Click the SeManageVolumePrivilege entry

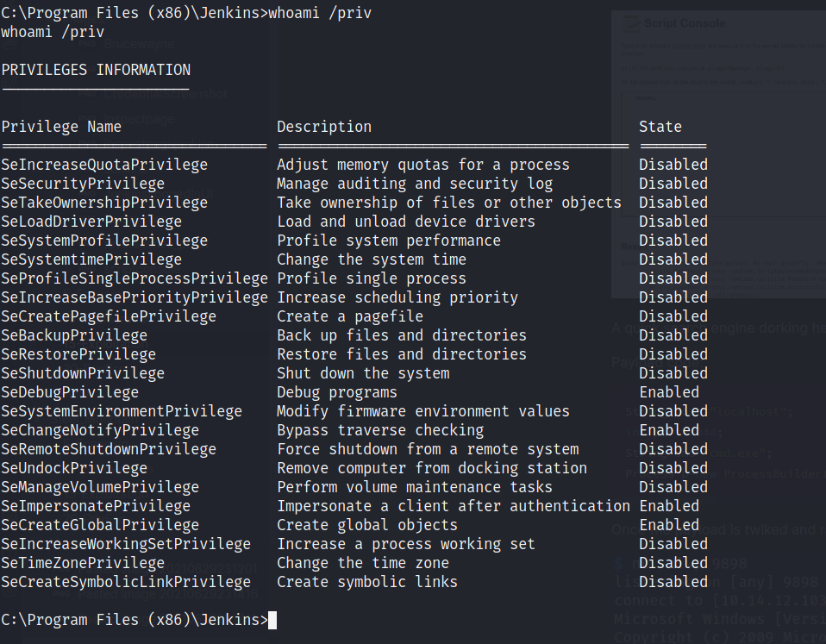click(x=100, y=487)
